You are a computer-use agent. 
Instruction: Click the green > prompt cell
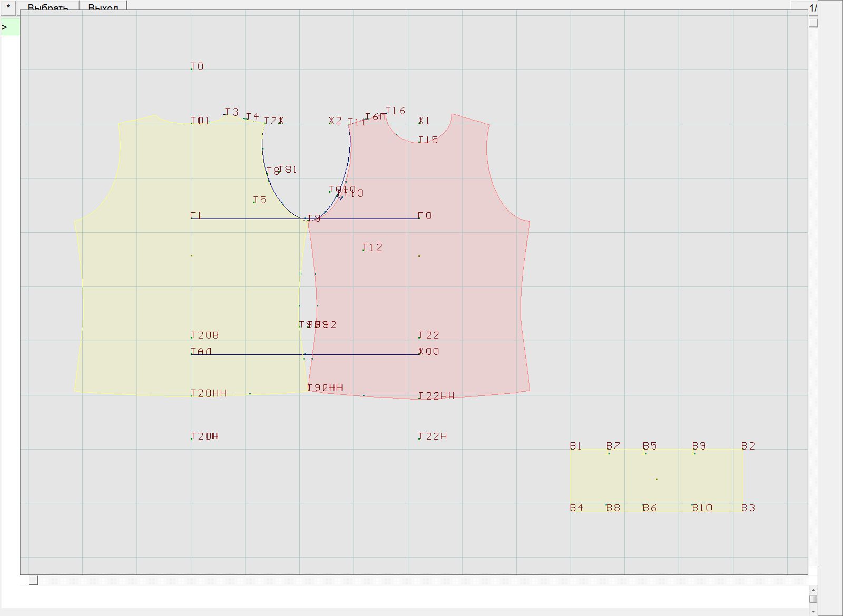point(9,27)
